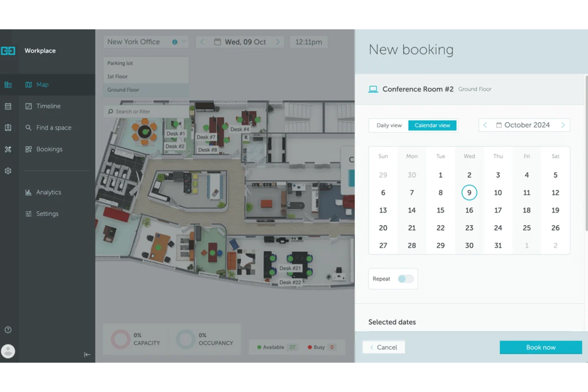The width and height of the screenshot is (588, 392).
Task: Open the Bookings panel icon
Action: tap(28, 149)
